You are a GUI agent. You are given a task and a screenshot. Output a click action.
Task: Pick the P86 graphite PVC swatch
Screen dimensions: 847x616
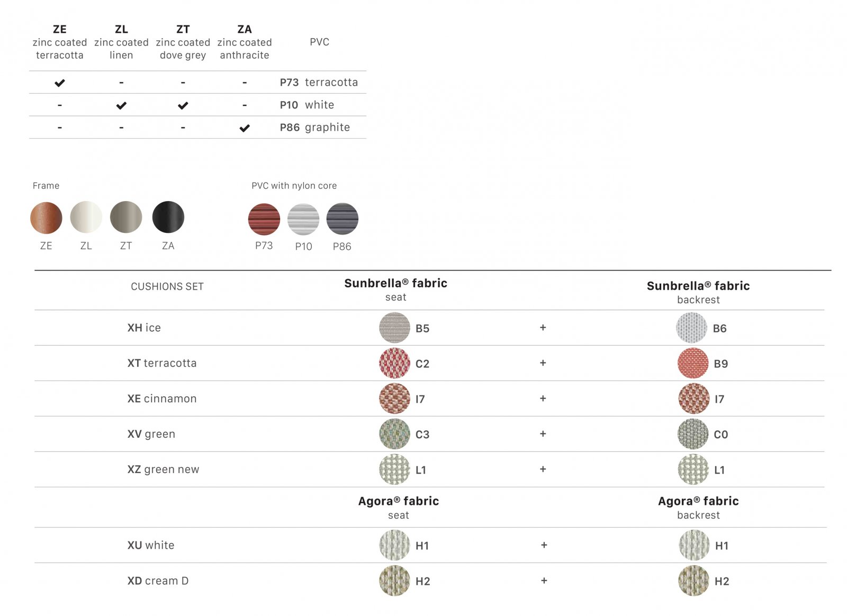tap(343, 219)
